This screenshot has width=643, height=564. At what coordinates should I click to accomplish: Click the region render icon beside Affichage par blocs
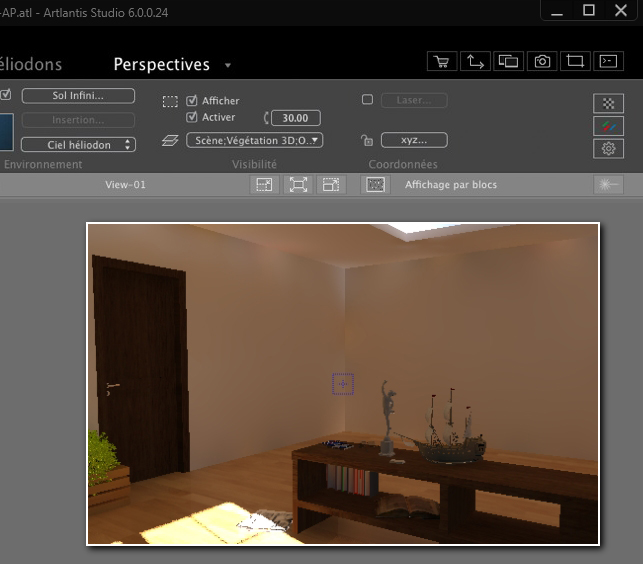point(375,185)
